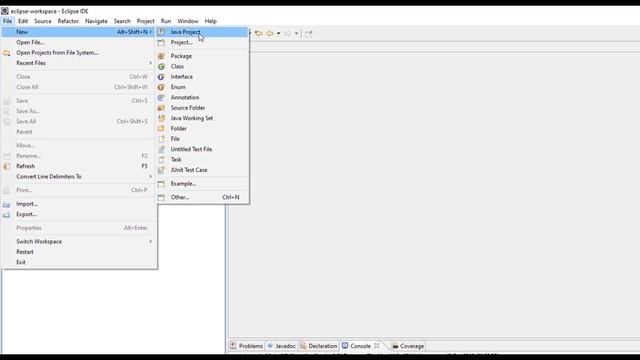Click the Java Working Set icon
The width and height of the screenshot is (640, 360).
point(161,118)
